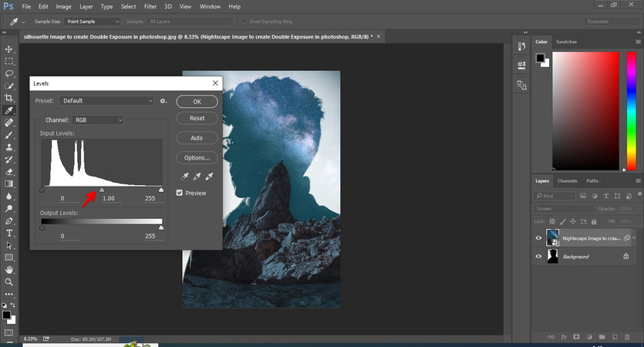644x347 pixels.
Task: Select the Dodge tool
Action: 8,208
